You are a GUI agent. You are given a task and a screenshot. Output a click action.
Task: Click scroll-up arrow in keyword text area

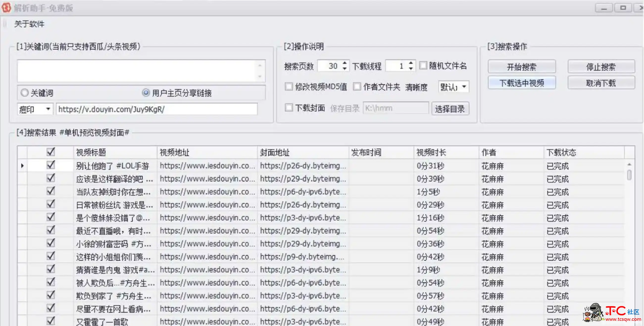pyautogui.click(x=260, y=65)
